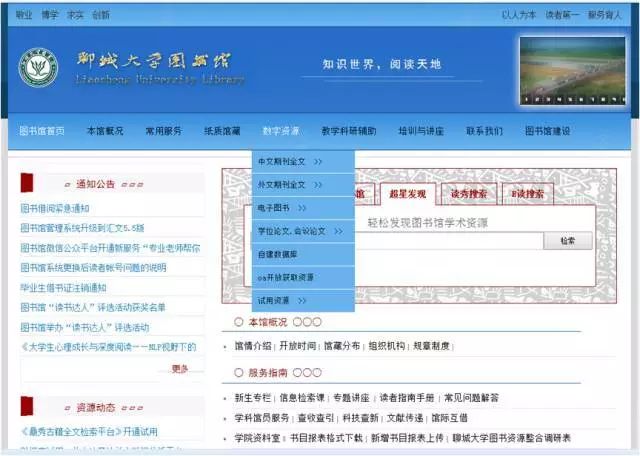Screen dimensions: 640x456
Task: Open 图书馆“读书达人”评选活动获奖名单
Action: pyautogui.click(x=93, y=307)
